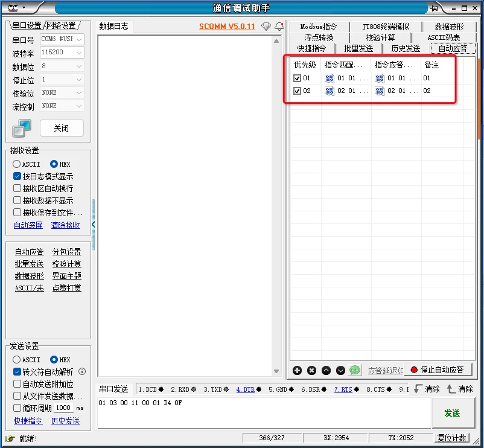Enable the checkbox for rule 02

pos(297,91)
